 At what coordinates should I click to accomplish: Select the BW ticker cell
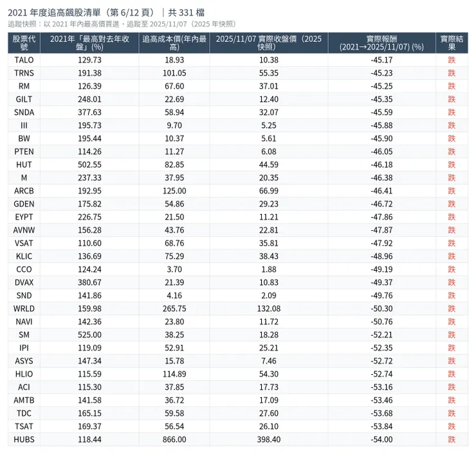(24, 138)
